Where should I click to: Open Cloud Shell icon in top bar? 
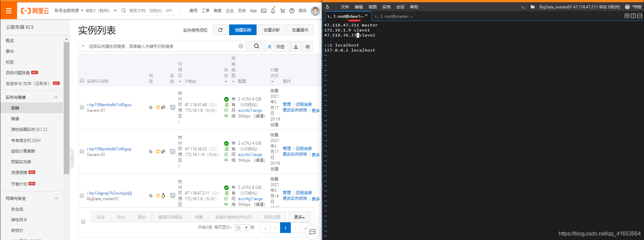tap(264, 11)
